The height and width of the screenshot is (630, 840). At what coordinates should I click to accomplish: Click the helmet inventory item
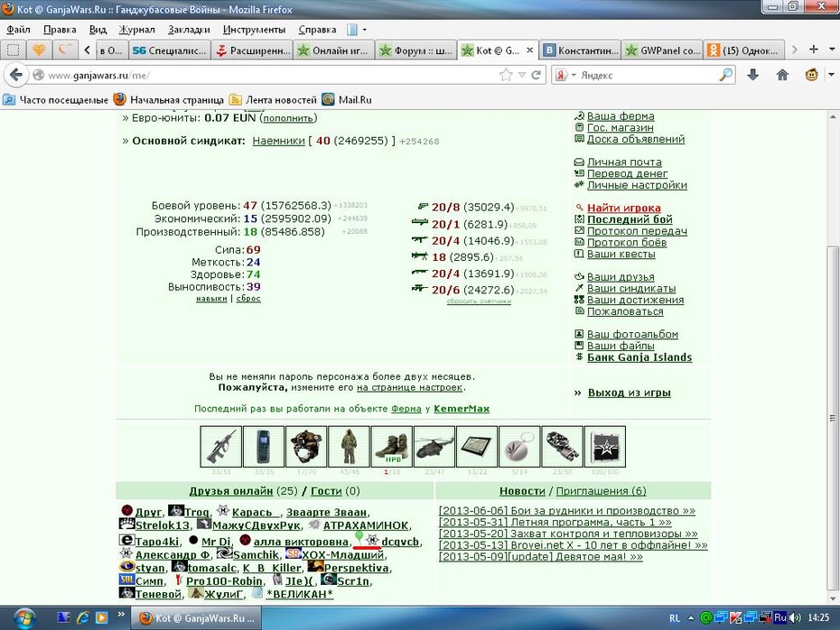306,447
